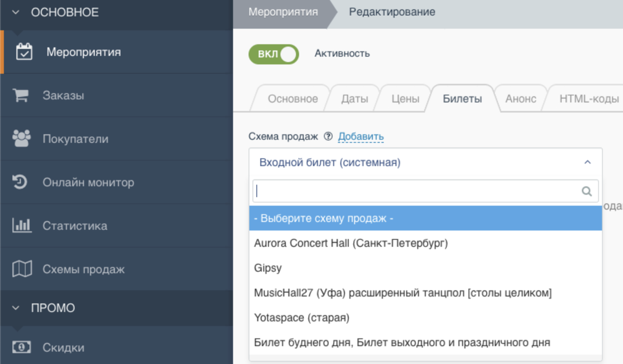
Task: Open the Мероприятия calendar icon
Action: (24, 52)
